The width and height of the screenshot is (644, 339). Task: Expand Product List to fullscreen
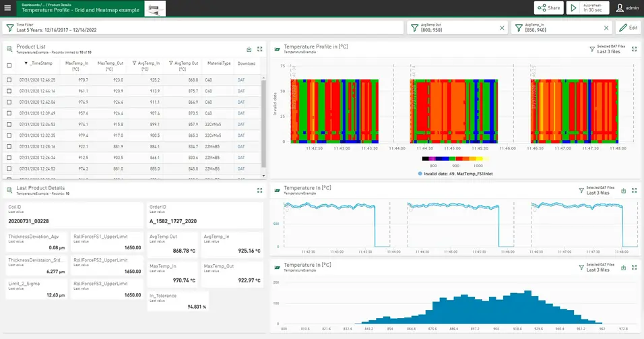(259, 49)
